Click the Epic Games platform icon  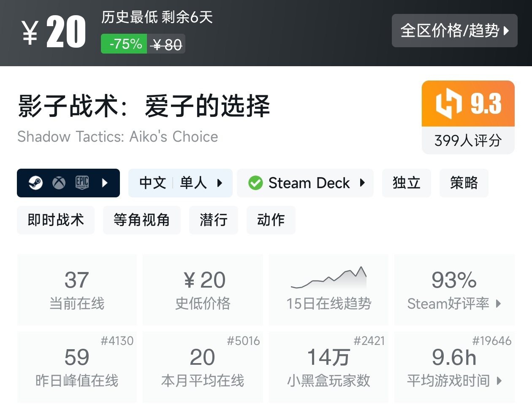[82, 183]
